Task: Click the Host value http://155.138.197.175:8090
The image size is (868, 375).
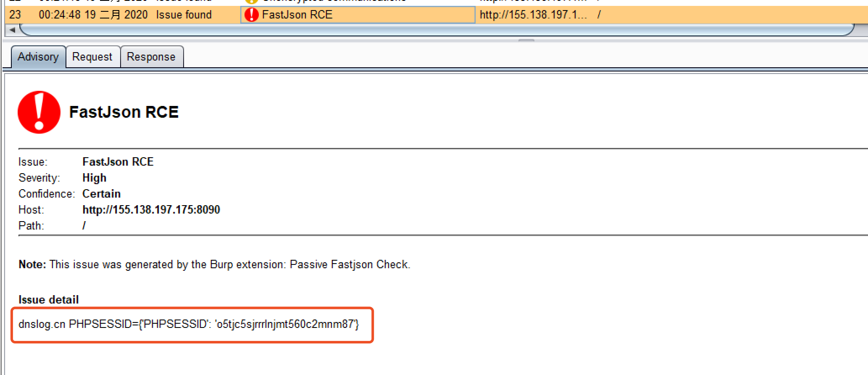Action: pos(151,210)
